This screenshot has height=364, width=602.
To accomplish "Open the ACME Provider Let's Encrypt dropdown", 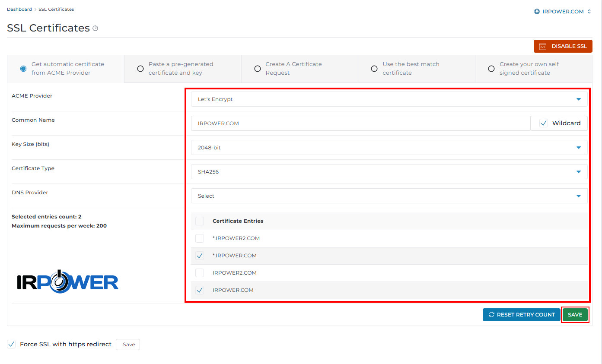I will pyautogui.click(x=389, y=99).
